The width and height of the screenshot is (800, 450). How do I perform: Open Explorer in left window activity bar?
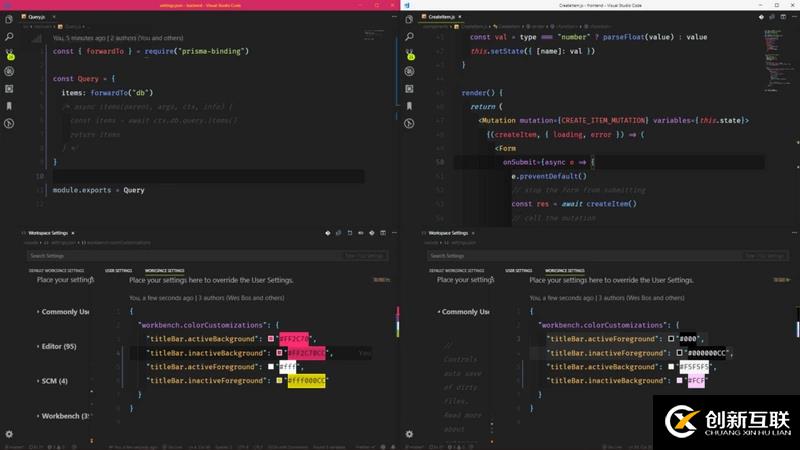(9, 19)
